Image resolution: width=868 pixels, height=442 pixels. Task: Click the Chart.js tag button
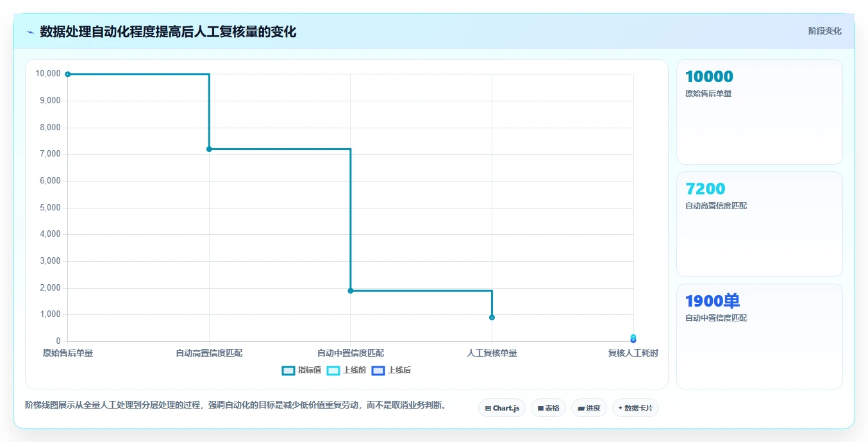click(x=502, y=408)
